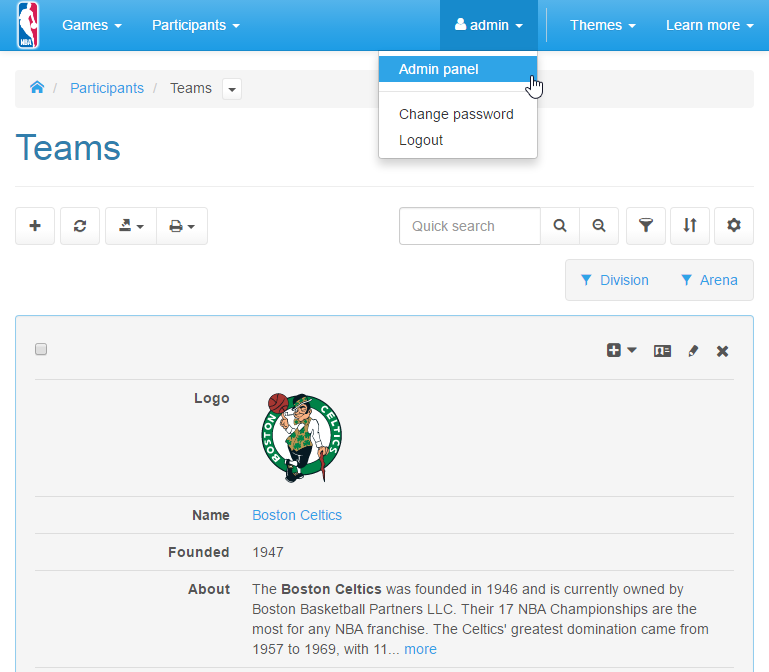This screenshot has width=769, height=672.
Task: Open page settings gear icon
Action: pos(733,226)
